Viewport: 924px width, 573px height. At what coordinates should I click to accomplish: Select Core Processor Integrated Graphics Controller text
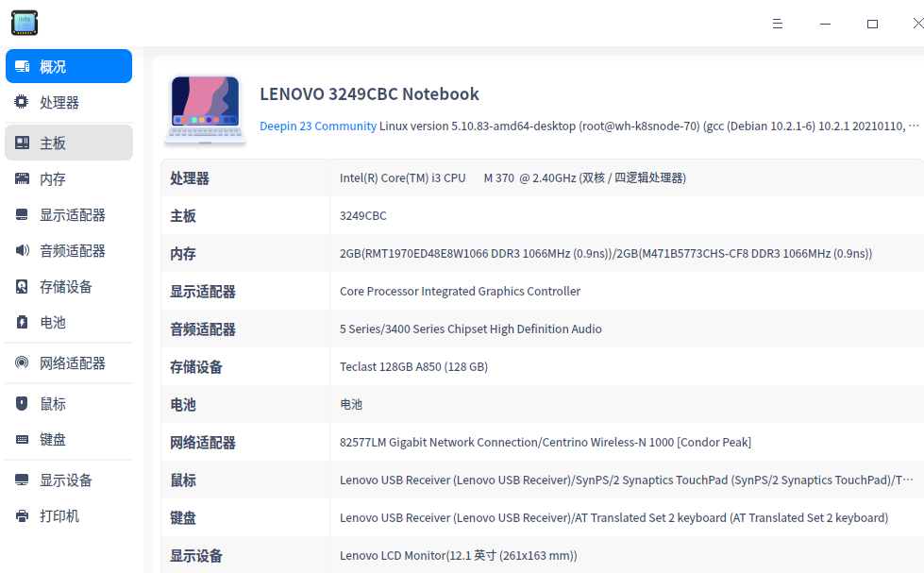(460, 291)
